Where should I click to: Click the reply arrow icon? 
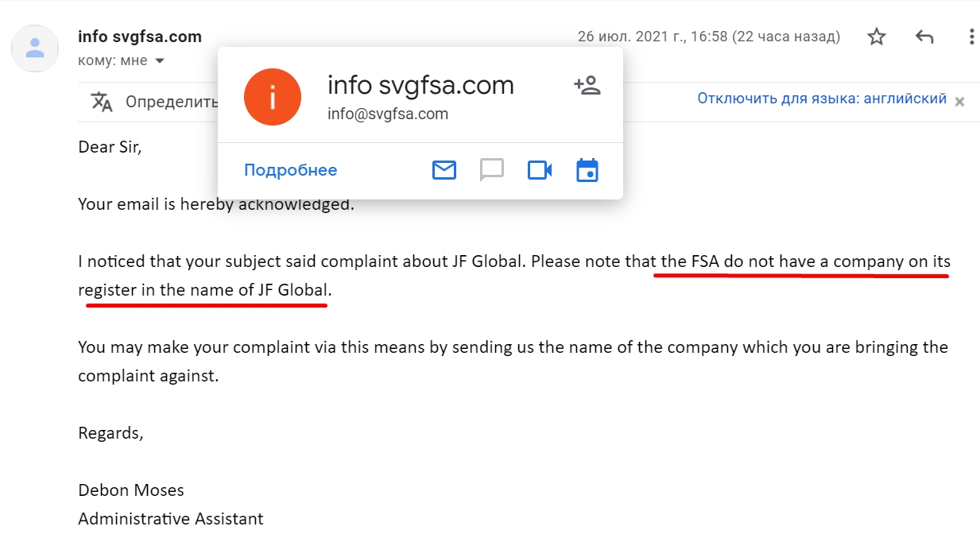coord(924,37)
